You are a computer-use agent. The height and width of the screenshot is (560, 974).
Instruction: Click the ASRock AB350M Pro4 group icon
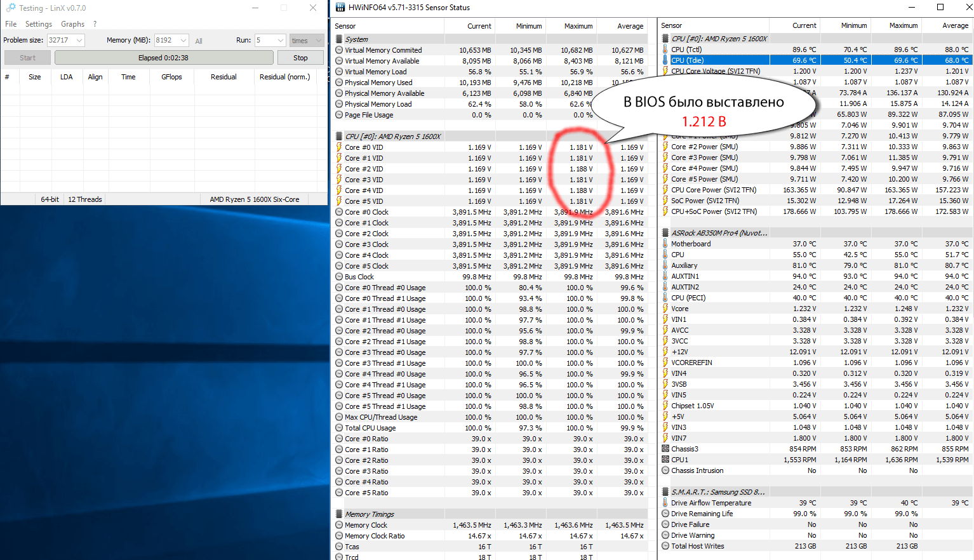click(x=665, y=233)
